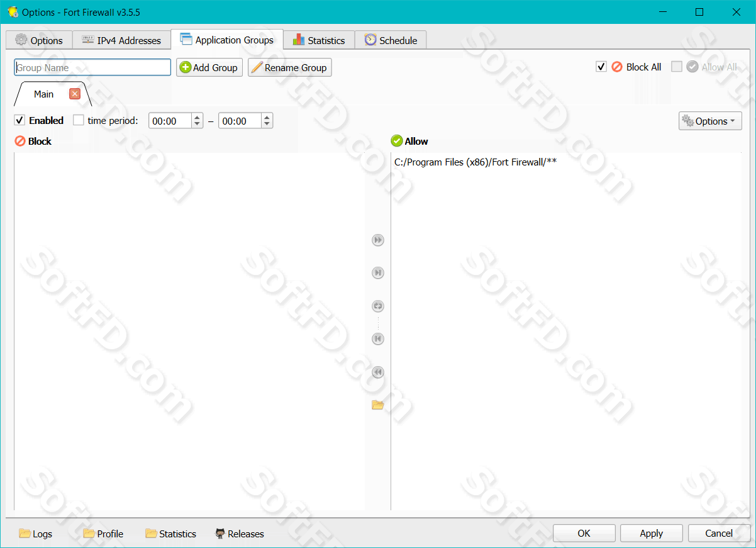Click the move selected left arrow icon

(x=378, y=339)
